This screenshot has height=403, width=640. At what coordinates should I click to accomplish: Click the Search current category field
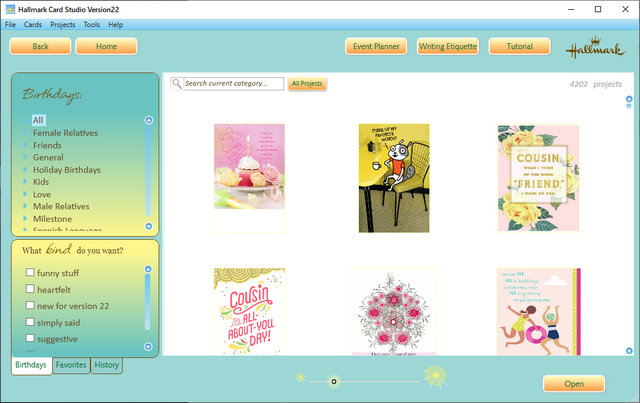(x=233, y=84)
